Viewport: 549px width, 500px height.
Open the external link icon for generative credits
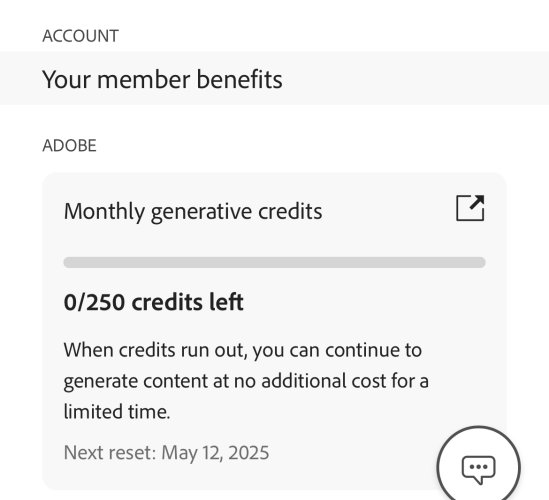[x=470, y=208]
